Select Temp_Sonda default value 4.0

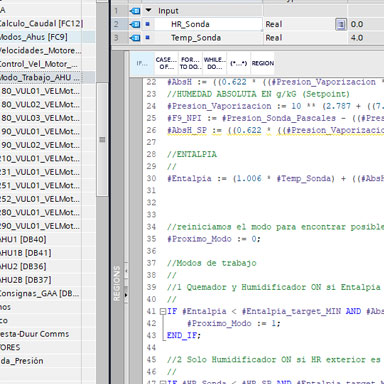click(357, 38)
